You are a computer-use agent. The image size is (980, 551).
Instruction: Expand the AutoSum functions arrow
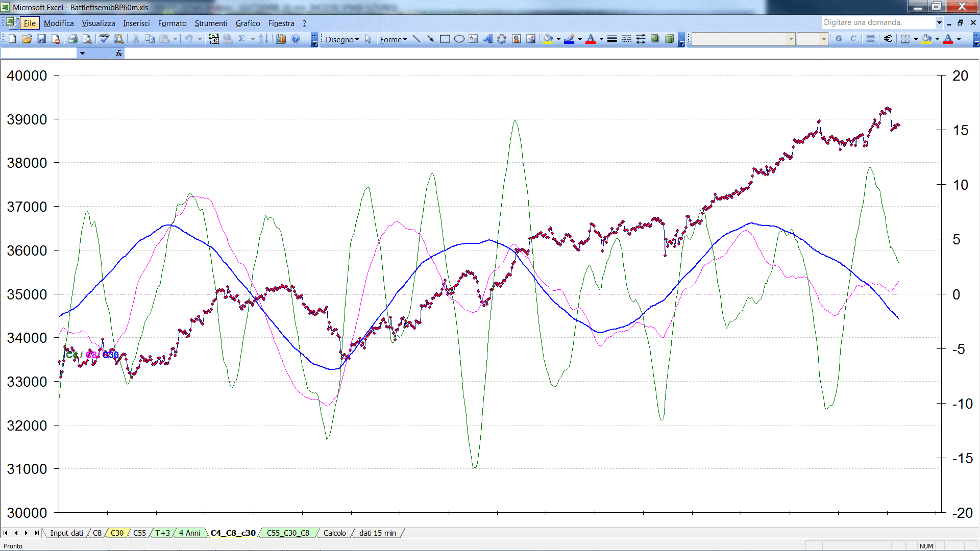coord(253,39)
